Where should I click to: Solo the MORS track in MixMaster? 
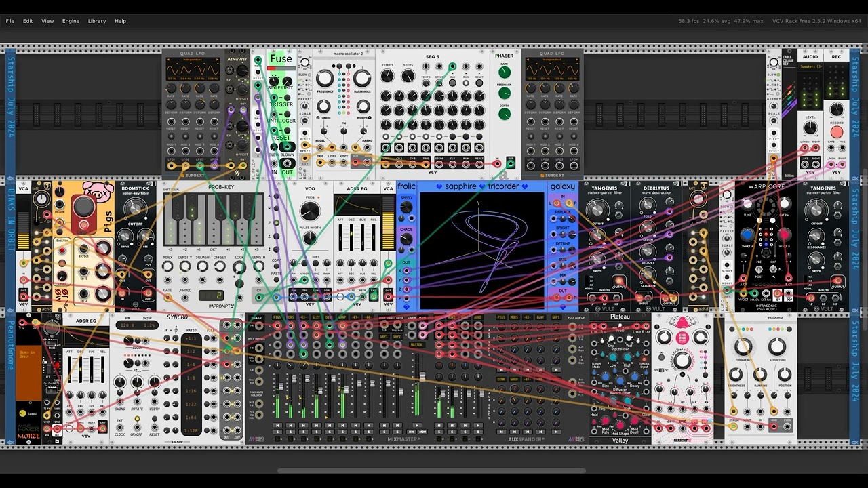290,432
